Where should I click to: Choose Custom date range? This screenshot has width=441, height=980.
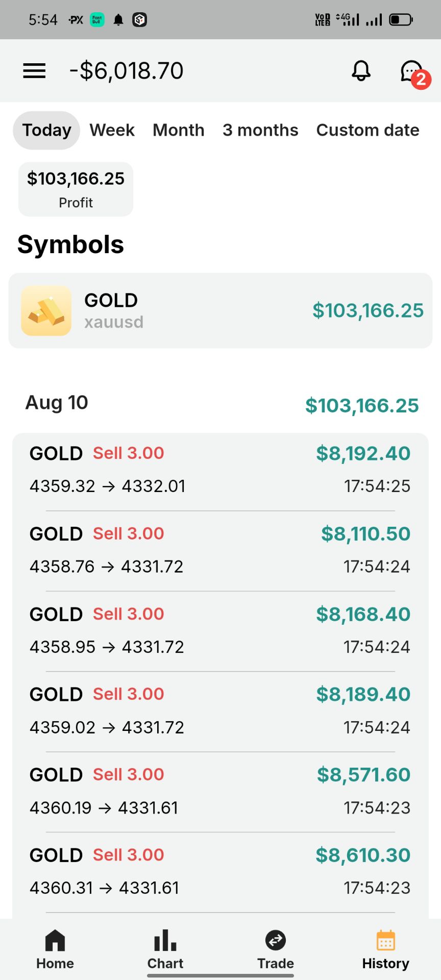click(x=367, y=130)
